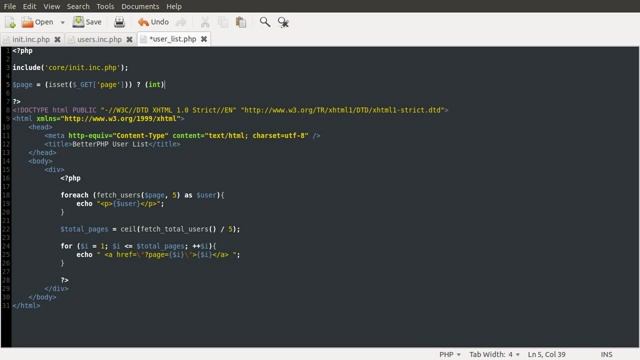Switch to users.inc.php tab

99,39
